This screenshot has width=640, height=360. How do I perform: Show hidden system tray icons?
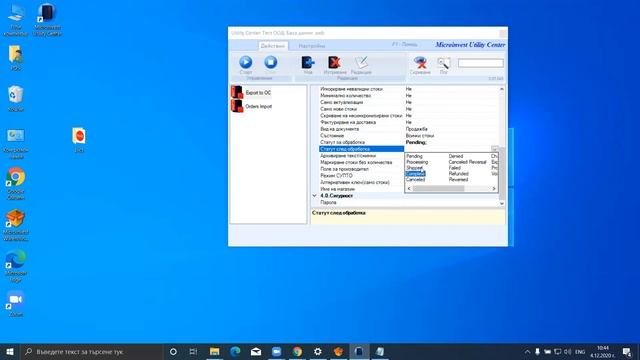pos(527,351)
